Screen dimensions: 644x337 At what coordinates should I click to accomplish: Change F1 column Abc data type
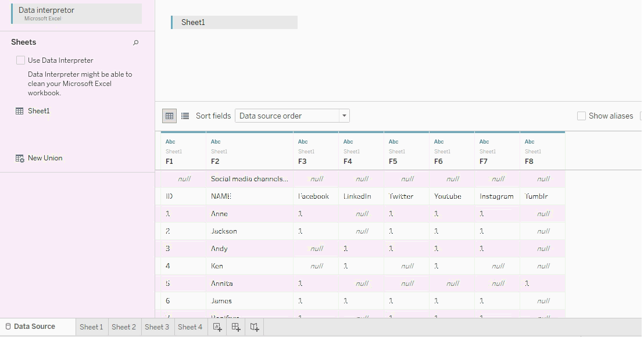(x=170, y=142)
